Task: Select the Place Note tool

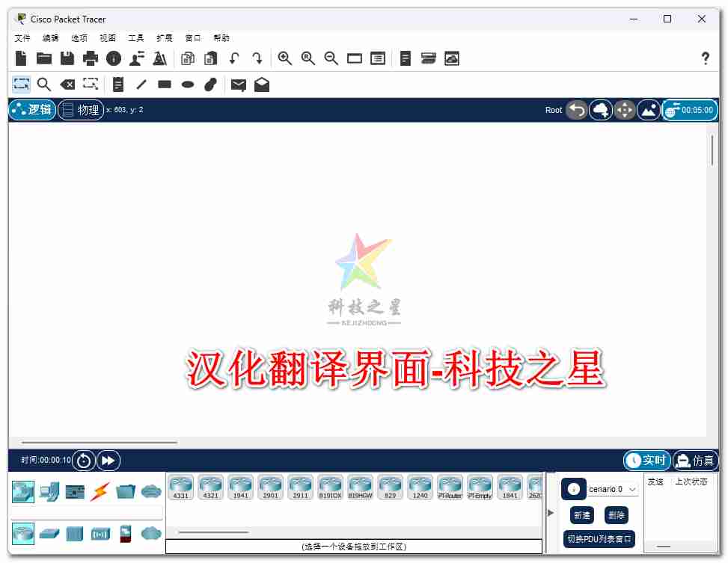Action: 117,84
